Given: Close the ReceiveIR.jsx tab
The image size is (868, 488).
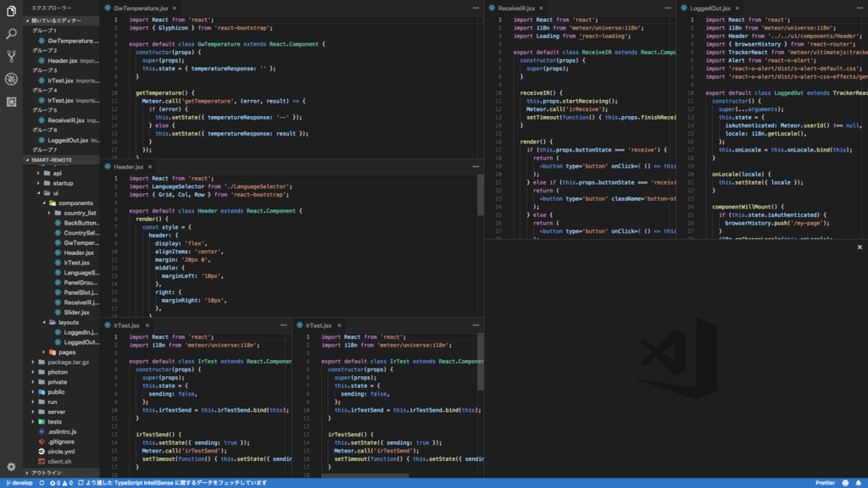Looking at the screenshot, I should [x=541, y=8].
